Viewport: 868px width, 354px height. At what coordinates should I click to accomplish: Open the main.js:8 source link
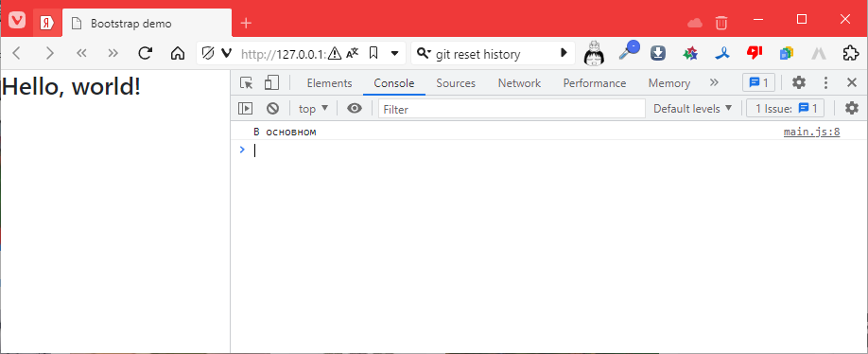click(x=811, y=132)
